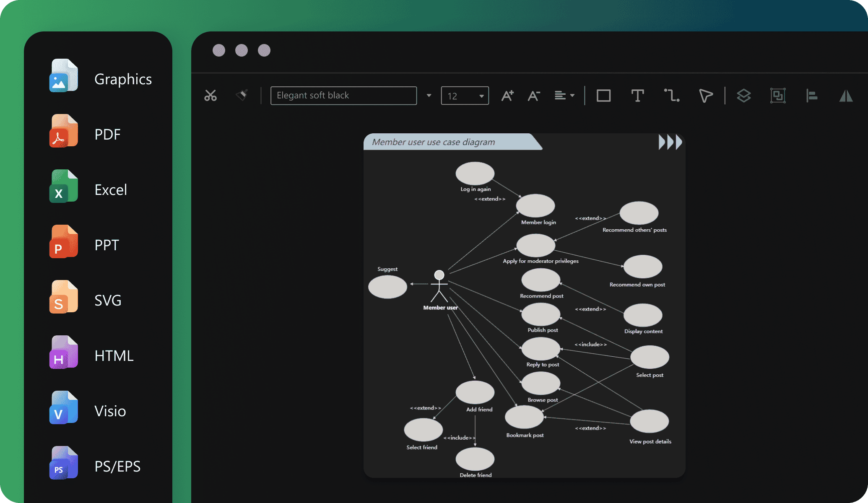This screenshot has height=503, width=868.
Task: Click the align elements icon
Action: 812,95
